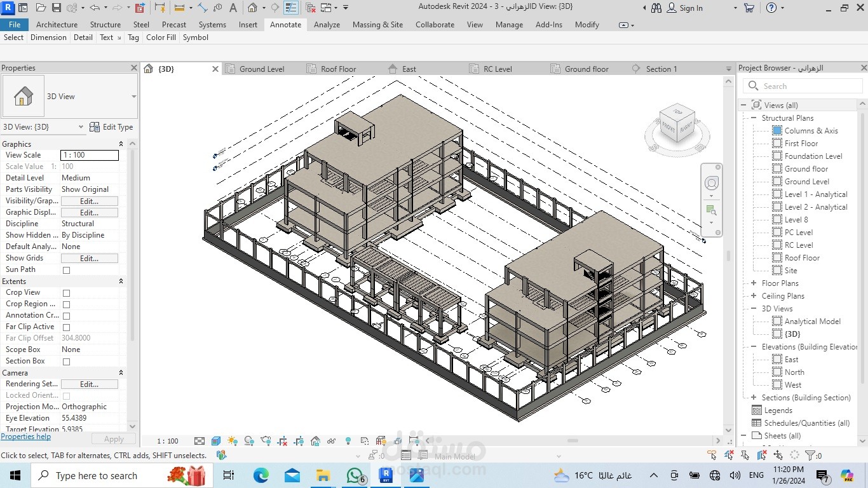Enable the Sun Path checkbox
Viewport: 868px width, 488px height.
tap(66, 270)
